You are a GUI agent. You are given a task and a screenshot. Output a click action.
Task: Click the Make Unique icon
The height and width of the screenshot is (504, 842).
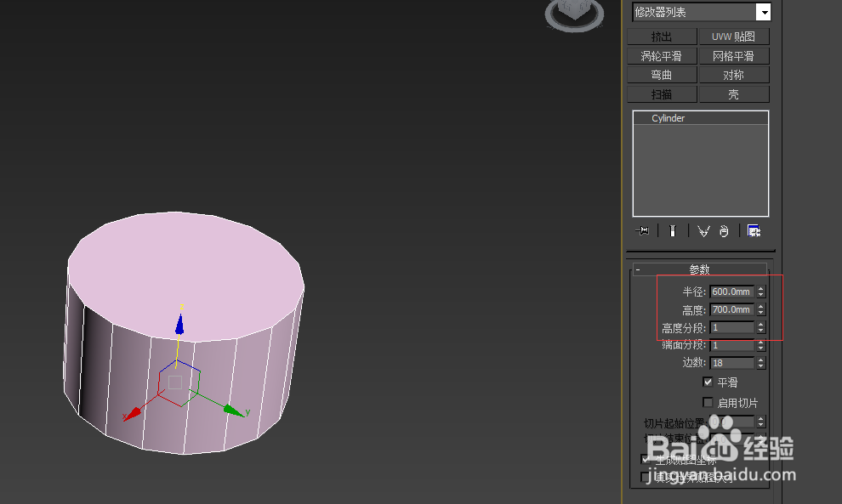click(x=703, y=230)
